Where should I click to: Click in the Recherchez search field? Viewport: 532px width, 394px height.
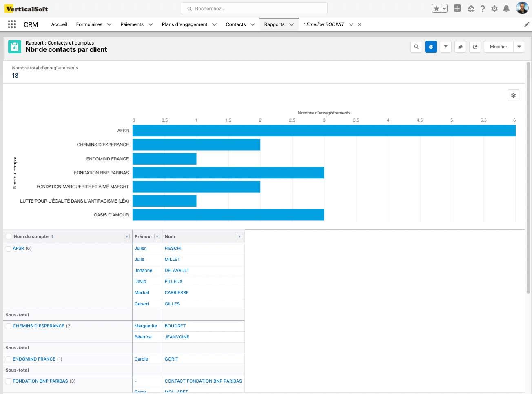tap(254, 9)
